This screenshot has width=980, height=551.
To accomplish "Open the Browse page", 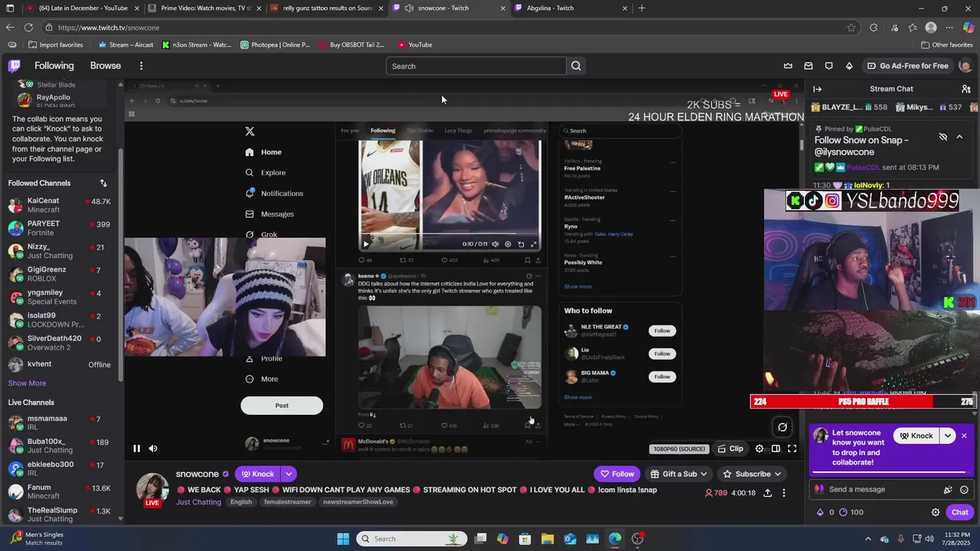I will [x=106, y=66].
